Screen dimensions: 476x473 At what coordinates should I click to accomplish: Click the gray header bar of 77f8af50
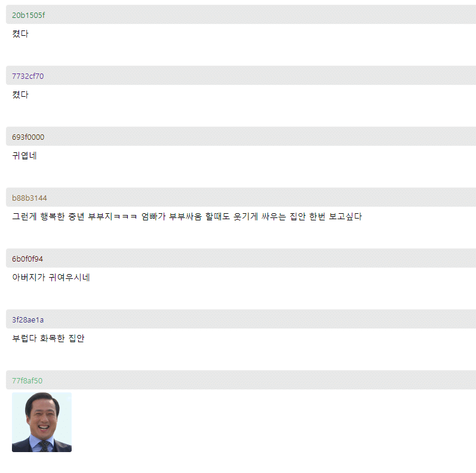[x=241, y=380]
